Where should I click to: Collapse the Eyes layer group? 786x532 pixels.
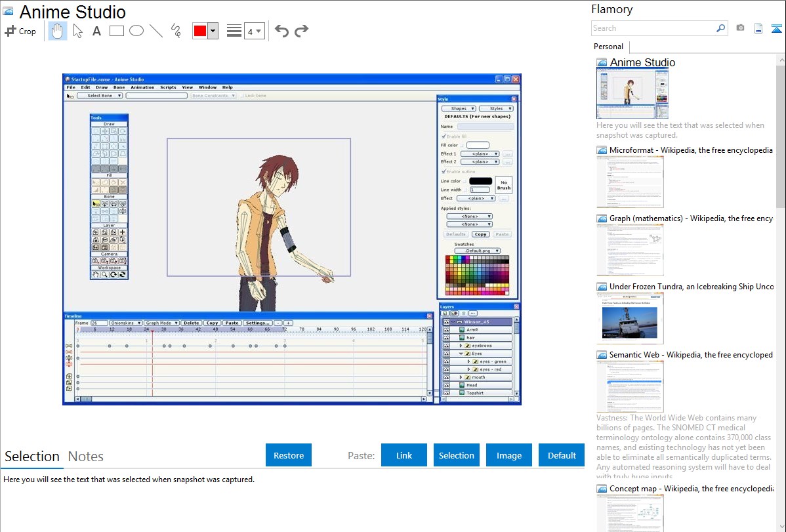(461, 354)
